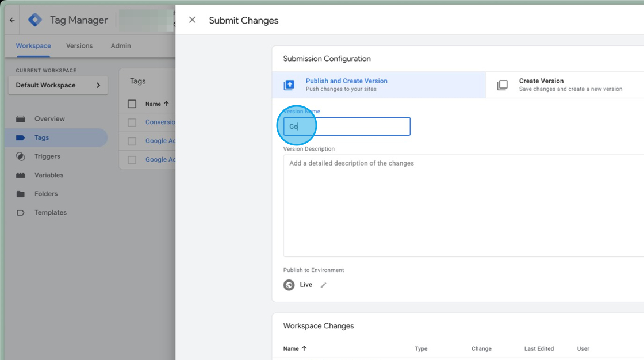Click the back arrow in the top bar
Screen dimensions: 644x360
[x=11, y=19]
